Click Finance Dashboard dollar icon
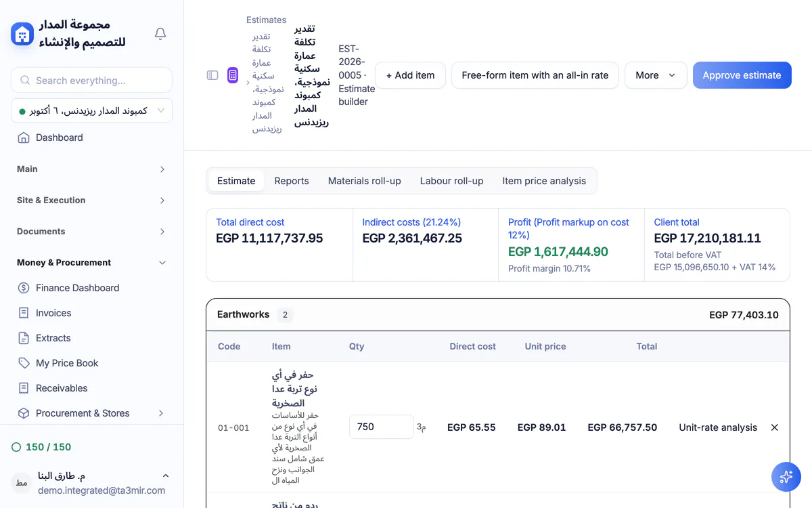Screen dimensions: 812x508 (x=24, y=288)
